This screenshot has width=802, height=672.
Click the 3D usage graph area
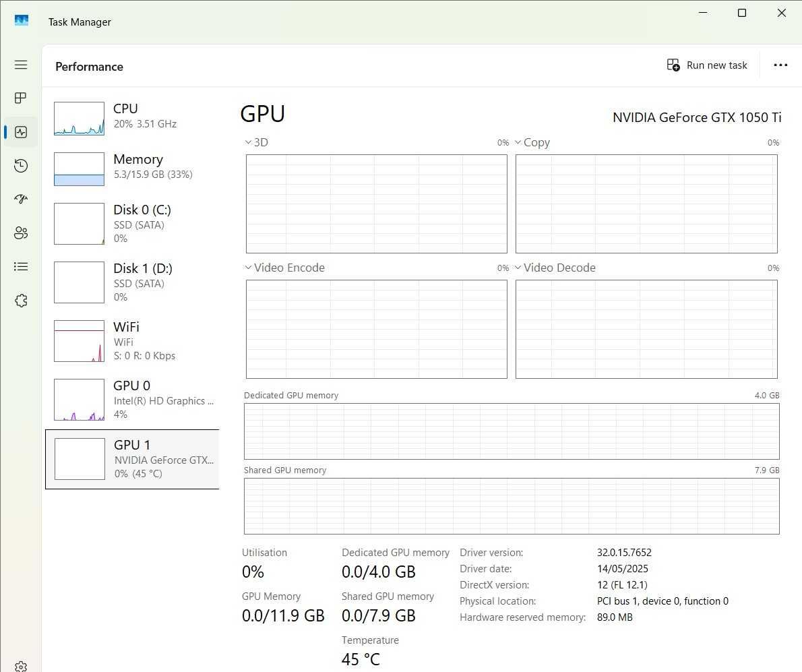[x=377, y=204]
